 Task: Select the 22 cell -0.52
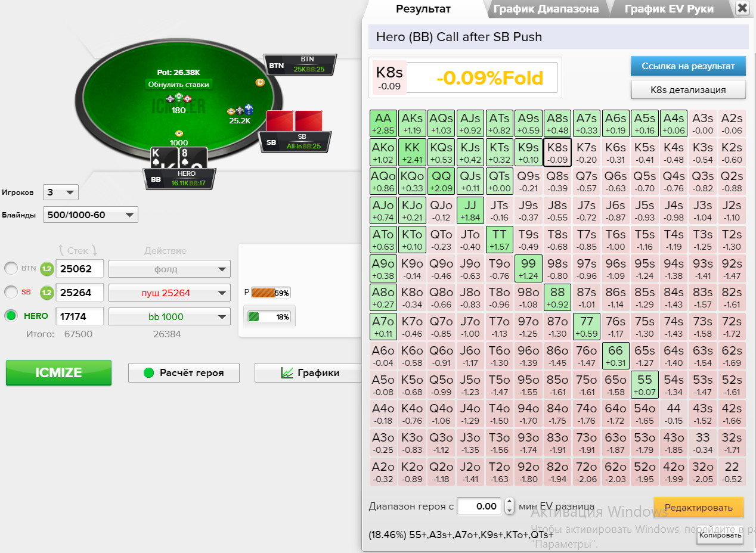(x=732, y=473)
